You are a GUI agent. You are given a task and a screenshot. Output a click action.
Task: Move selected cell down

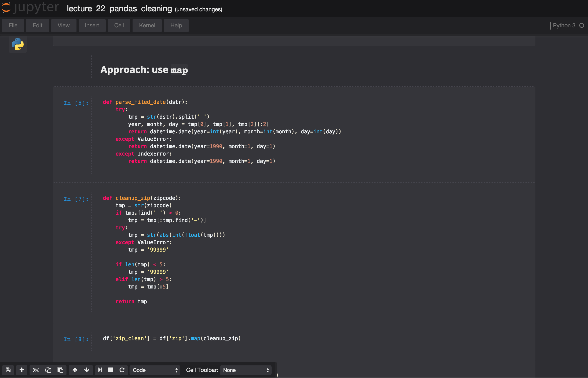tap(87, 370)
